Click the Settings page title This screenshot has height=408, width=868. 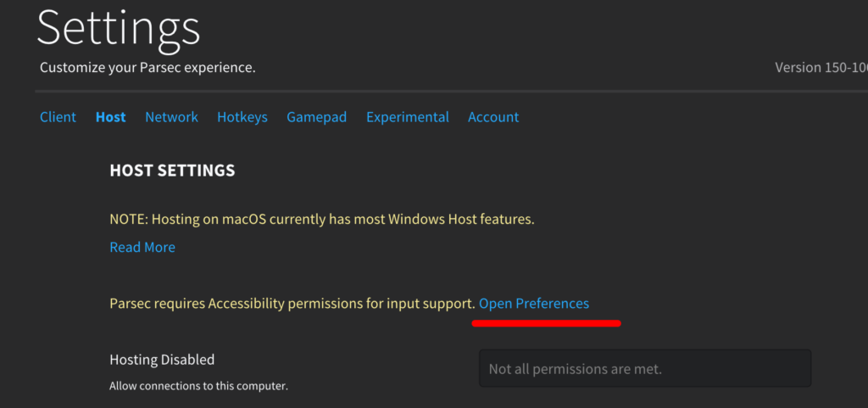point(119,28)
